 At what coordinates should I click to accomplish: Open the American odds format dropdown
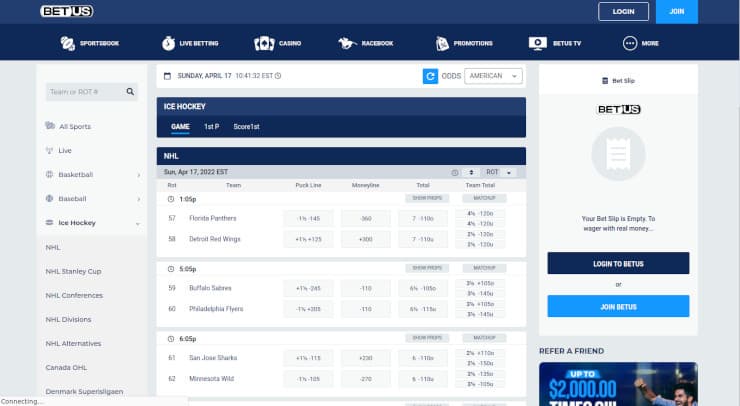pyautogui.click(x=493, y=76)
